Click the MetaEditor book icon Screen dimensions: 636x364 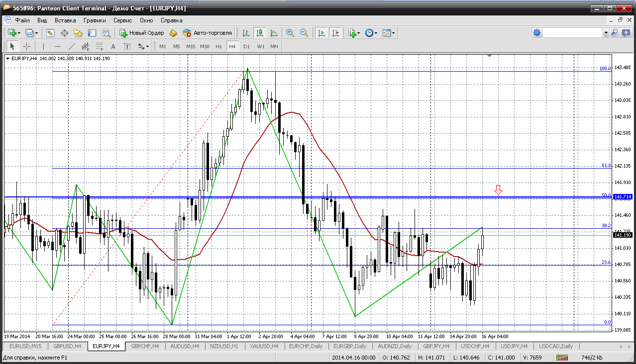tap(173, 33)
